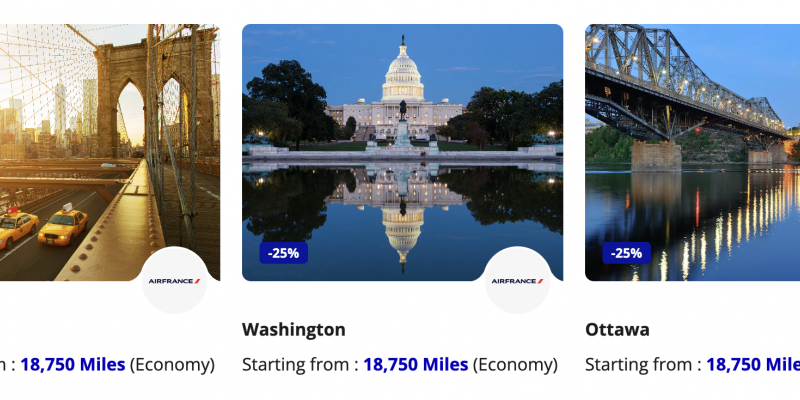Click the (Economy) label under Washington
This screenshot has height=400, width=800.
tap(515, 365)
